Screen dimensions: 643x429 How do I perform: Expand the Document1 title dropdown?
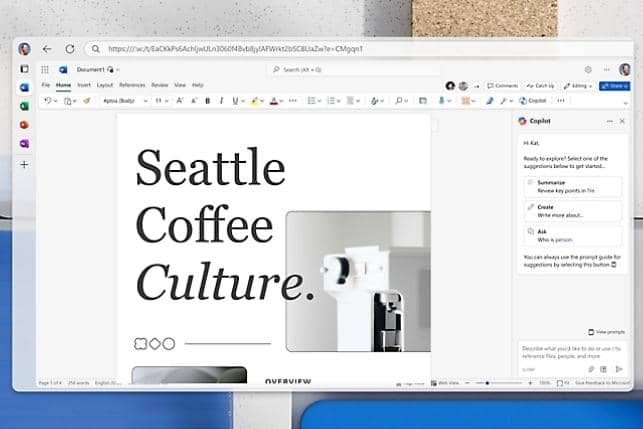tap(118, 70)
